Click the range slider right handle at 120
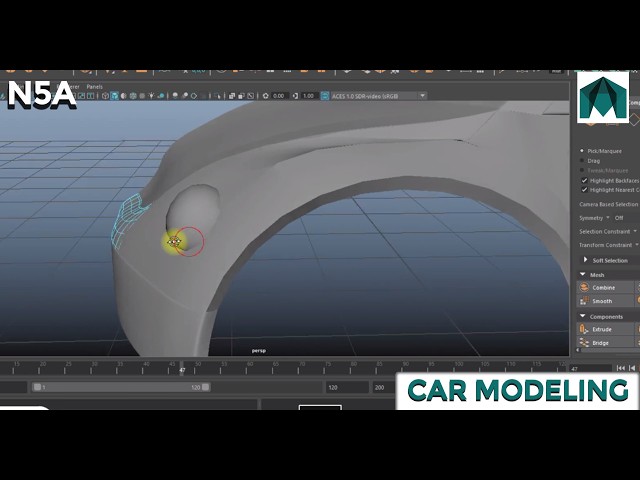The image size is (640, 480). point(205,387)
